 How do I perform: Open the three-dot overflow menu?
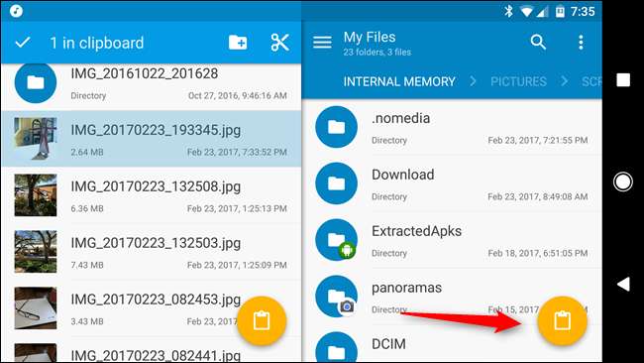point(581,42)
